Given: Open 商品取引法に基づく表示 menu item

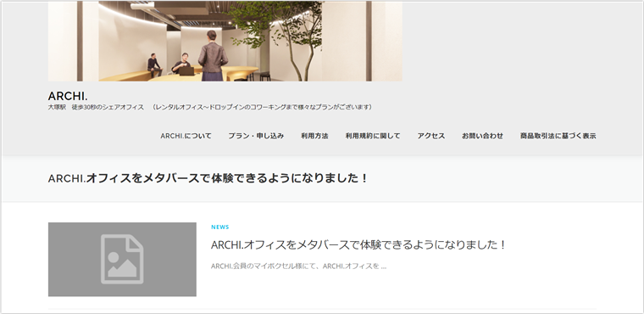Looking at the screenshot, I should point(558,136).
